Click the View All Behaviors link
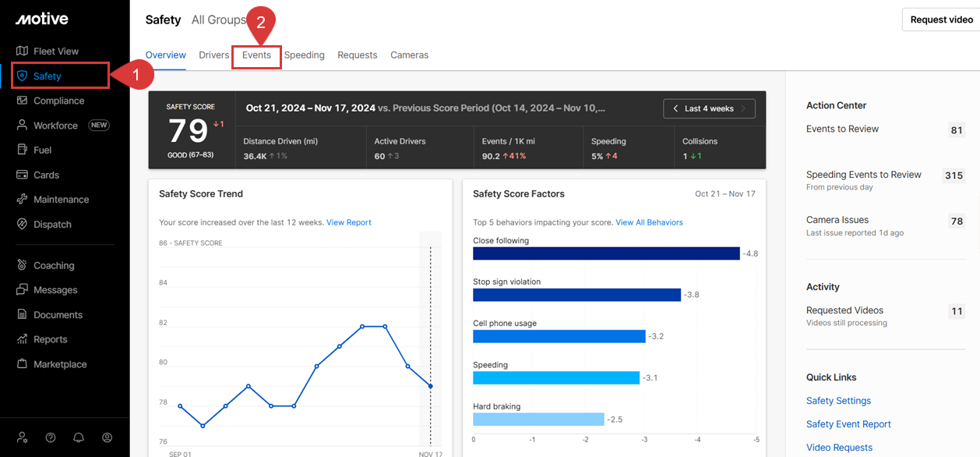This screenshot has height=457, width=980. tap(649, 222)
